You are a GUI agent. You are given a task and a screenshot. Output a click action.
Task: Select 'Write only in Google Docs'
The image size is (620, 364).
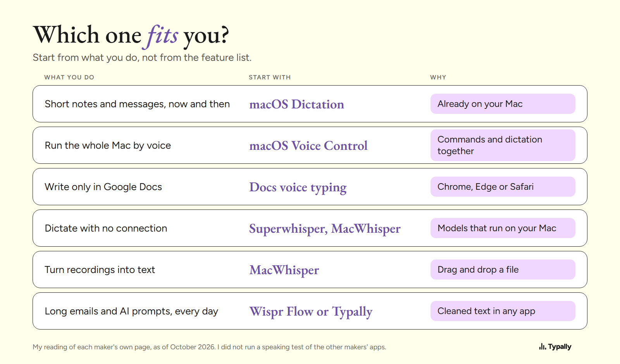tap(103, 187)
